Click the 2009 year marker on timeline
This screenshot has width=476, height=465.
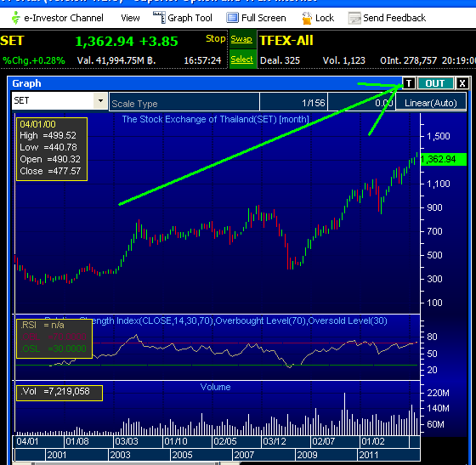point(307,455)
